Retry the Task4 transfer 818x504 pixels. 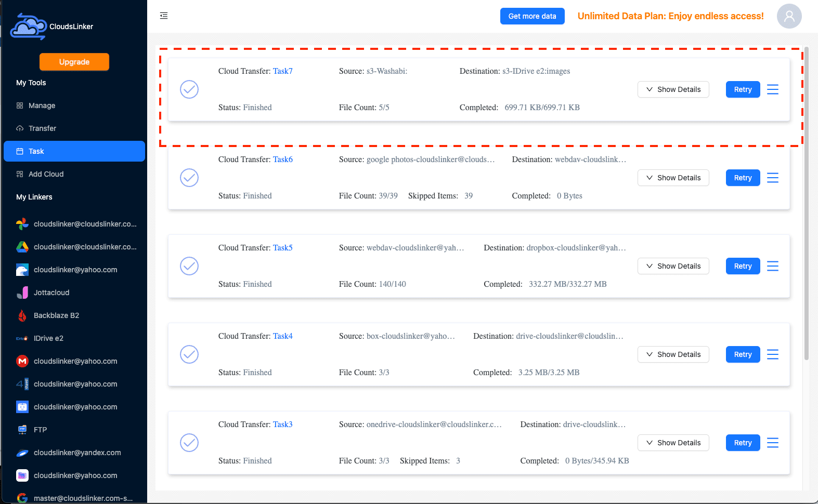743,354
